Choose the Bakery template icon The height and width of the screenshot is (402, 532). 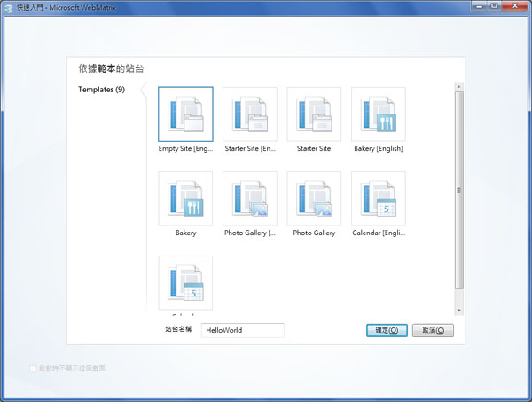point(185,199)
